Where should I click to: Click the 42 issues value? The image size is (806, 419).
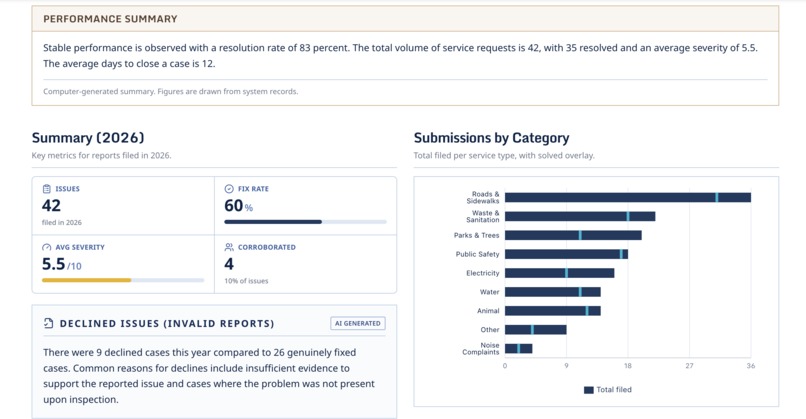tap(51, 206)
